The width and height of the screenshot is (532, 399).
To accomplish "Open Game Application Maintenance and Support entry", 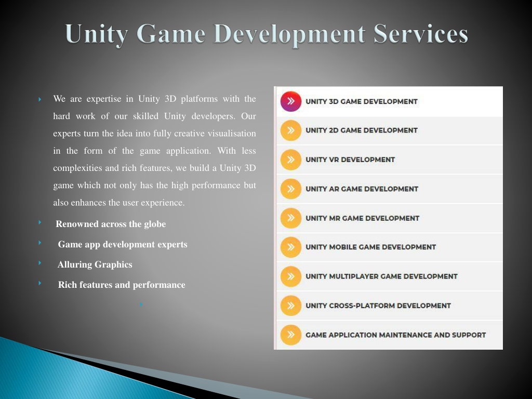I will pos(390,335).
